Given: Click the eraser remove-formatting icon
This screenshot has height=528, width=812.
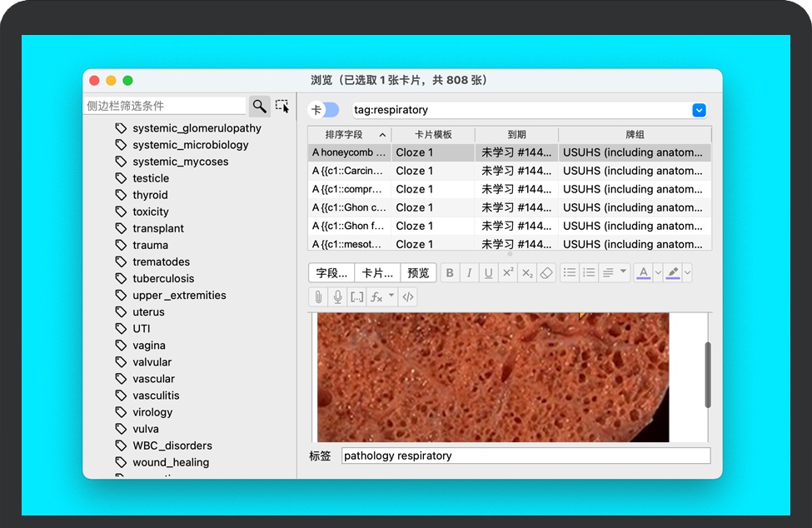Looking at the screenshot, I should click(546, 273).
